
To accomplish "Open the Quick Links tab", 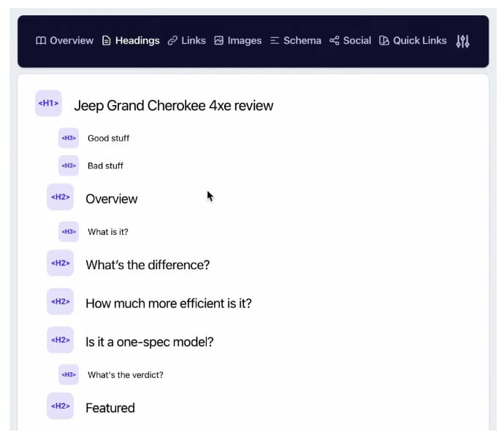I will 413,40.
